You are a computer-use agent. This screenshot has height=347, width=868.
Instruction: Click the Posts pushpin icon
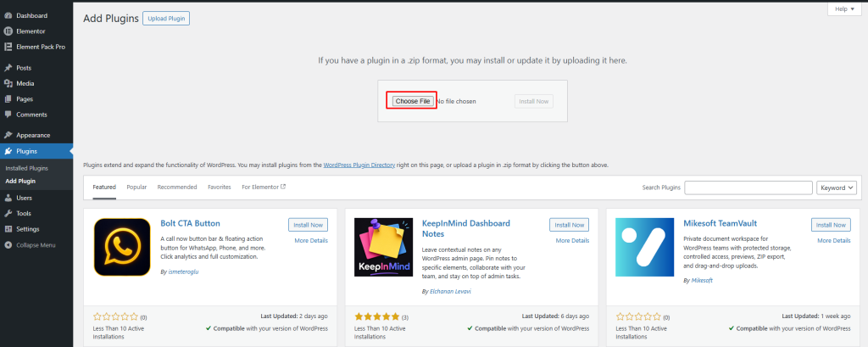click(x=8, y=68)
